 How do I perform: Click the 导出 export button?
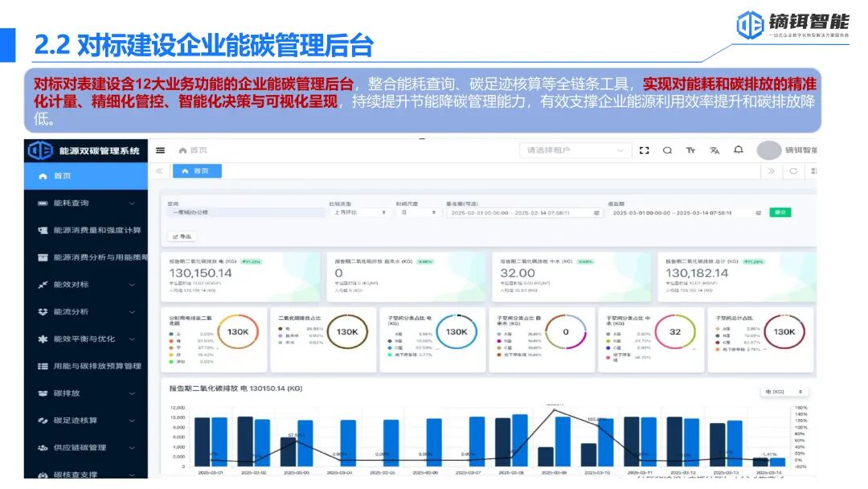point(182,236)
